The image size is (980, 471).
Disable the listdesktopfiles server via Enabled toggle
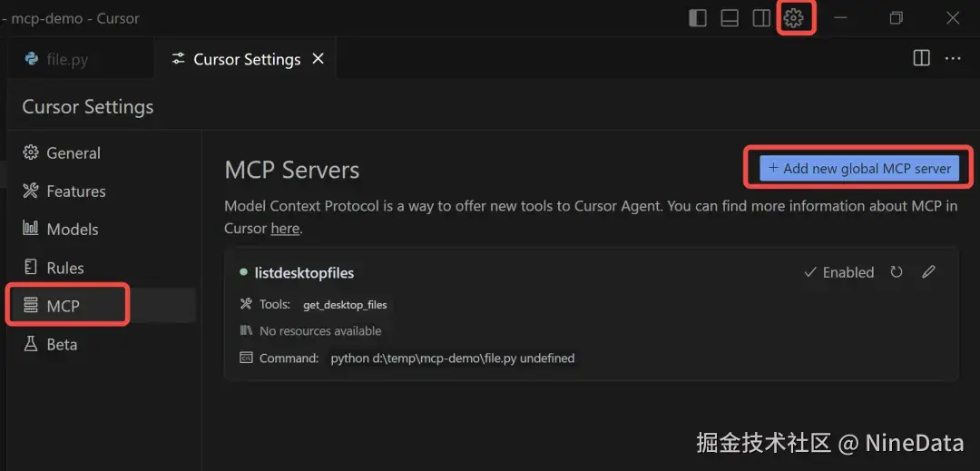pyautogui.click(x=839, y=272)
